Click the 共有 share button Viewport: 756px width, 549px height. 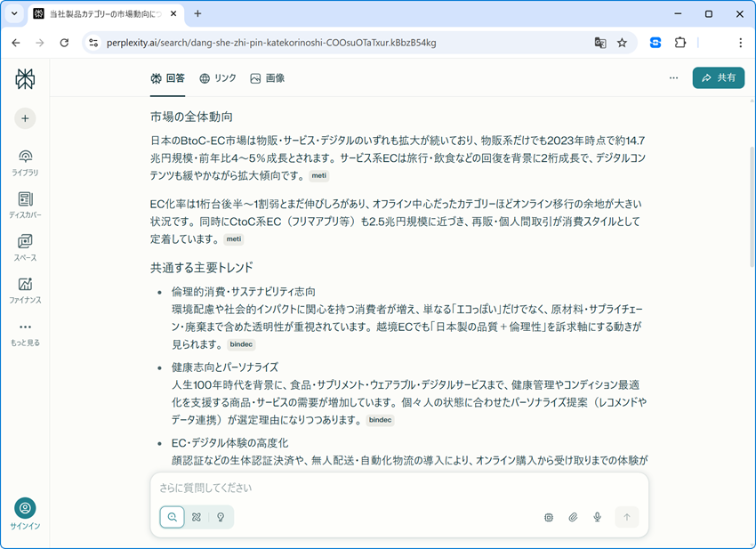point(718,77)
